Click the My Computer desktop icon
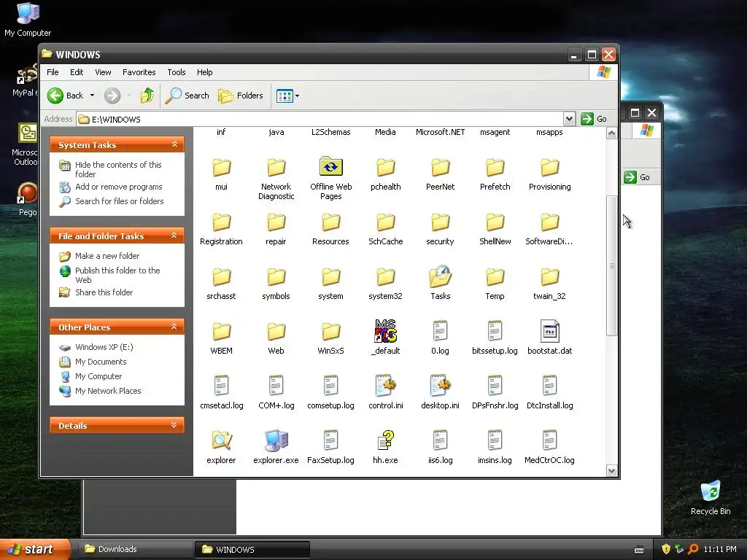747x560 pixels. click(x=28, y=20)
